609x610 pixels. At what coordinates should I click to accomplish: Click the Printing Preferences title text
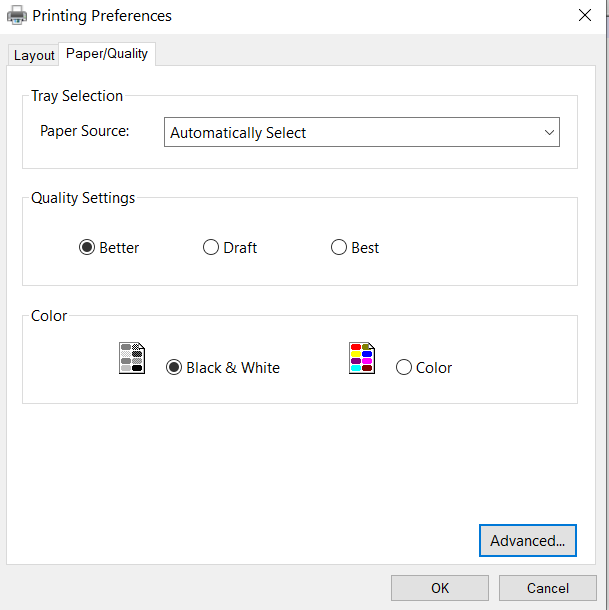(102, 16)
